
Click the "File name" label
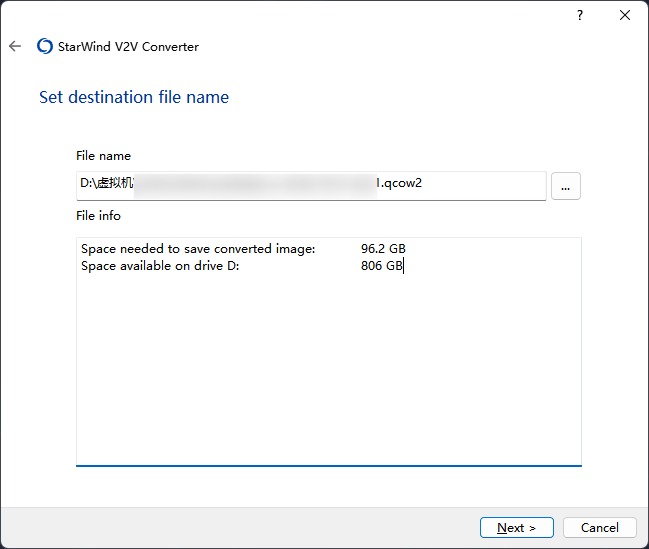click(x=103, y=156)
